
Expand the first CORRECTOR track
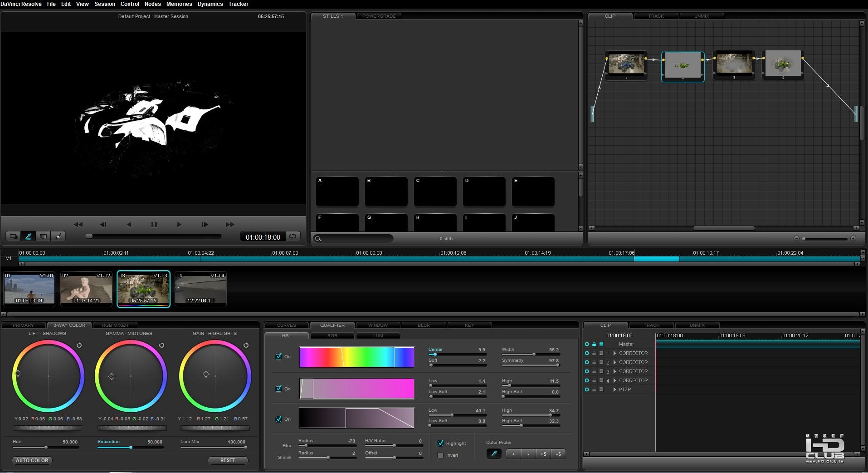pyautogui.click(x=614, y=353)
